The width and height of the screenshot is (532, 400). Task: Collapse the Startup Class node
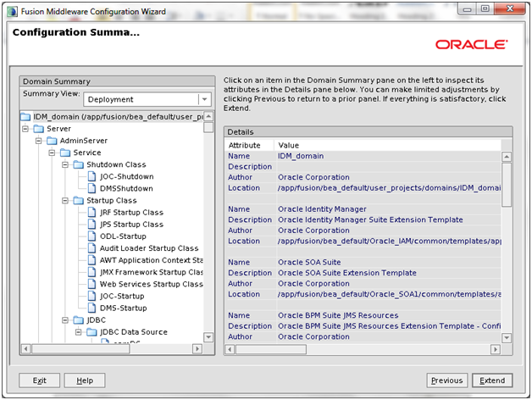click(65, 200)
